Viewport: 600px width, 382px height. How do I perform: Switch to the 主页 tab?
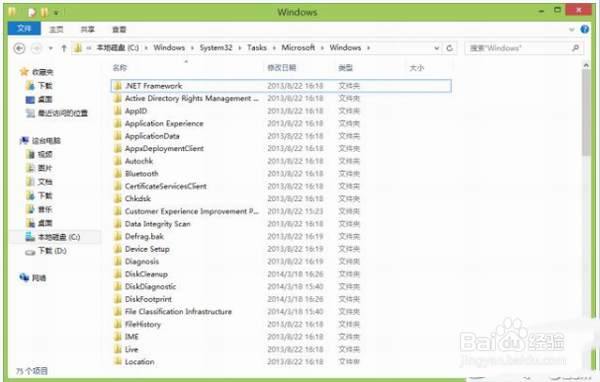[x=56, y=29]
